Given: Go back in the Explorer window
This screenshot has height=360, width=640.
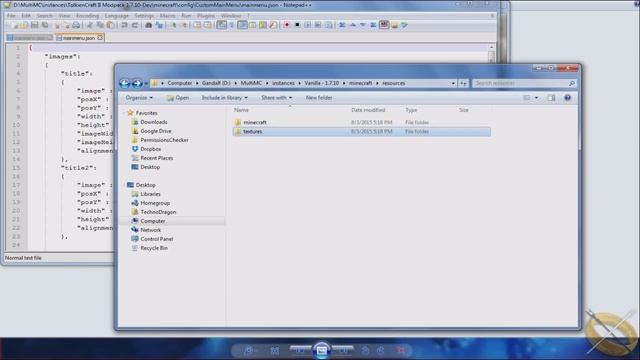Looking at the screenshot, I should click(x=124, y=83).
